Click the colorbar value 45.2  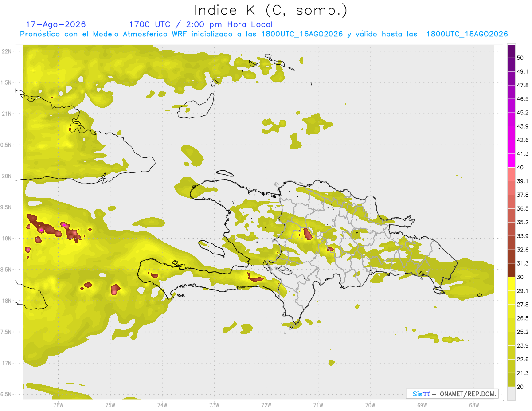523,113
